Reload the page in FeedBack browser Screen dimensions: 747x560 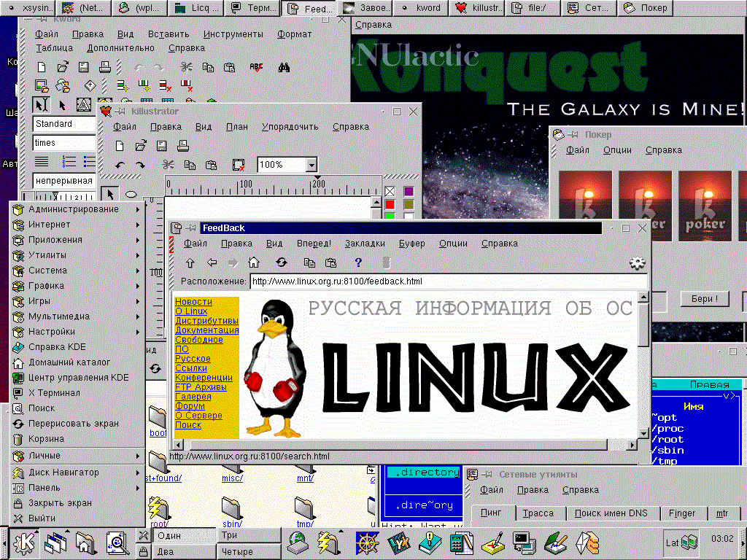click(x=282, y=262)
